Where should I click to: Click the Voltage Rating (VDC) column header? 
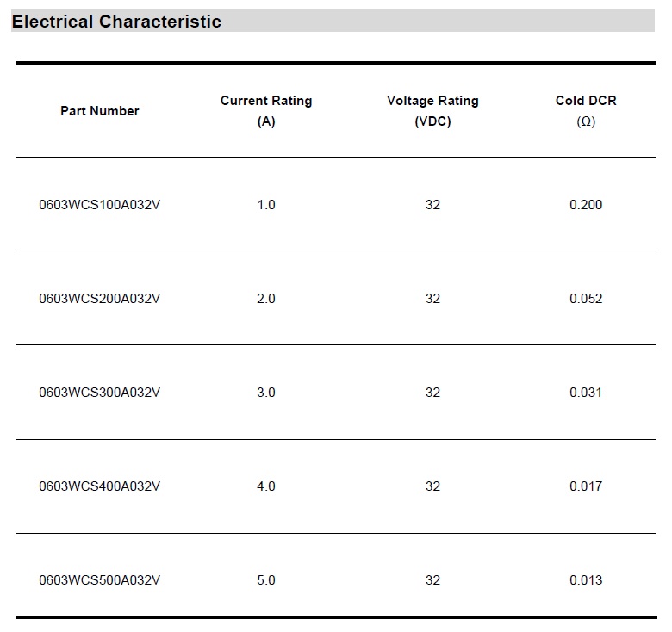pos(432,111)
